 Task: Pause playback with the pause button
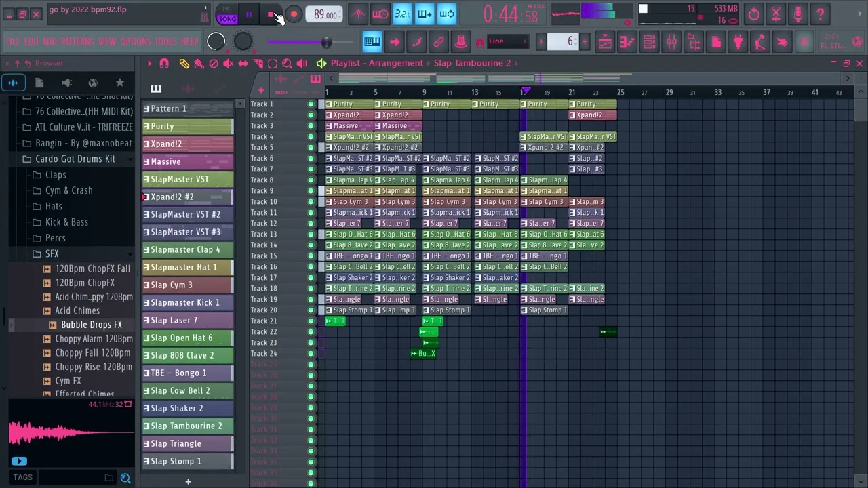pyautogui.click(x=249, y=14)
